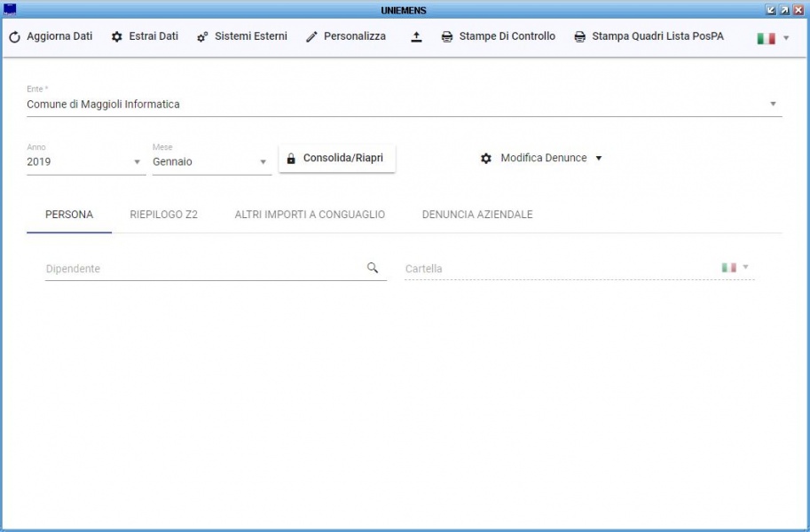Select the Persona tab
810x532 pixels.
coord(69,215)
